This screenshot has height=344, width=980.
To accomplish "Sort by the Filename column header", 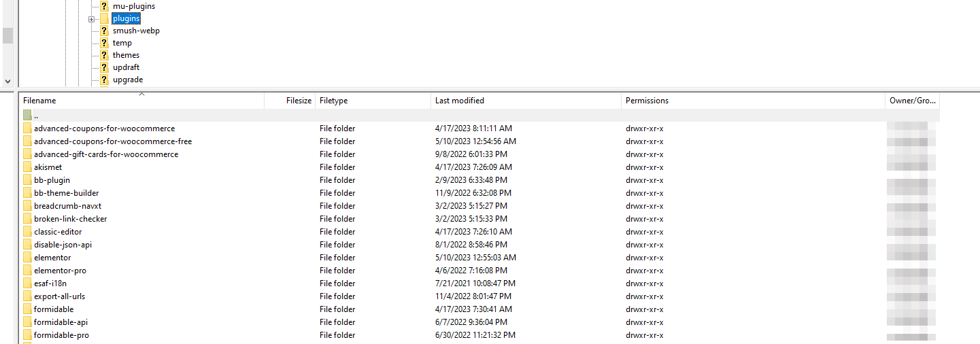I will (x=141, y=101).
